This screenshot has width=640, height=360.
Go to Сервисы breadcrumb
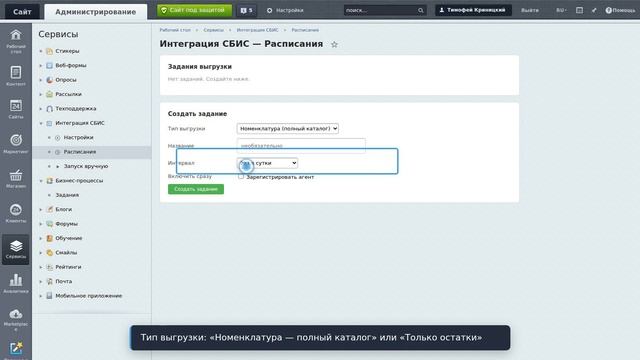pos(213,30)
